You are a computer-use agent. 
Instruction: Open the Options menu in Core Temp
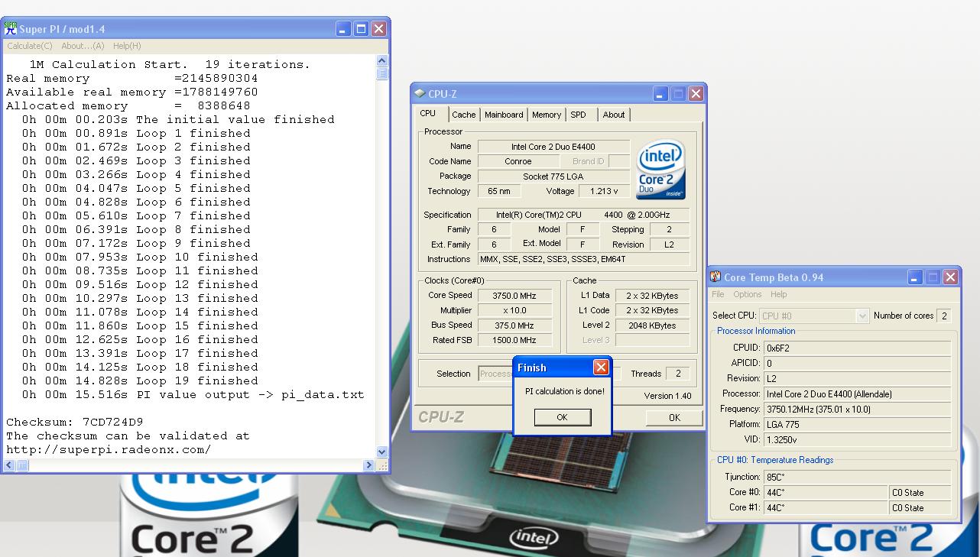click(748, 294)
